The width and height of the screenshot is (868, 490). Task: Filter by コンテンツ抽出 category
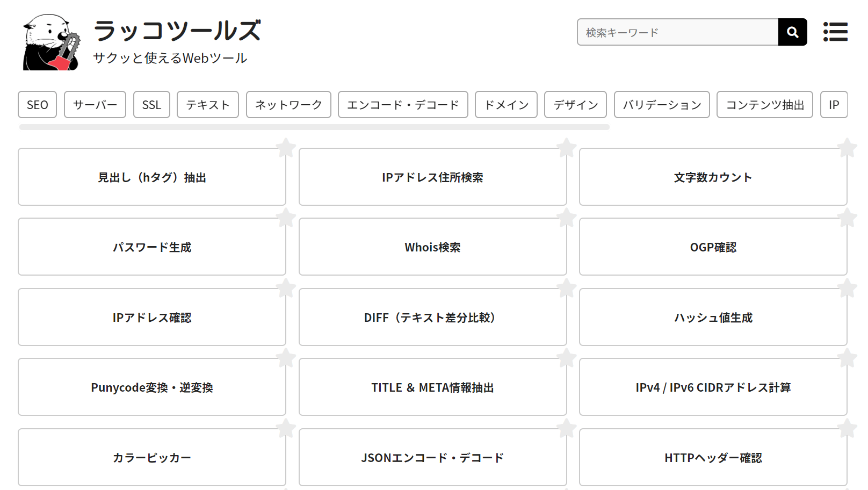(x=765, y=105)
